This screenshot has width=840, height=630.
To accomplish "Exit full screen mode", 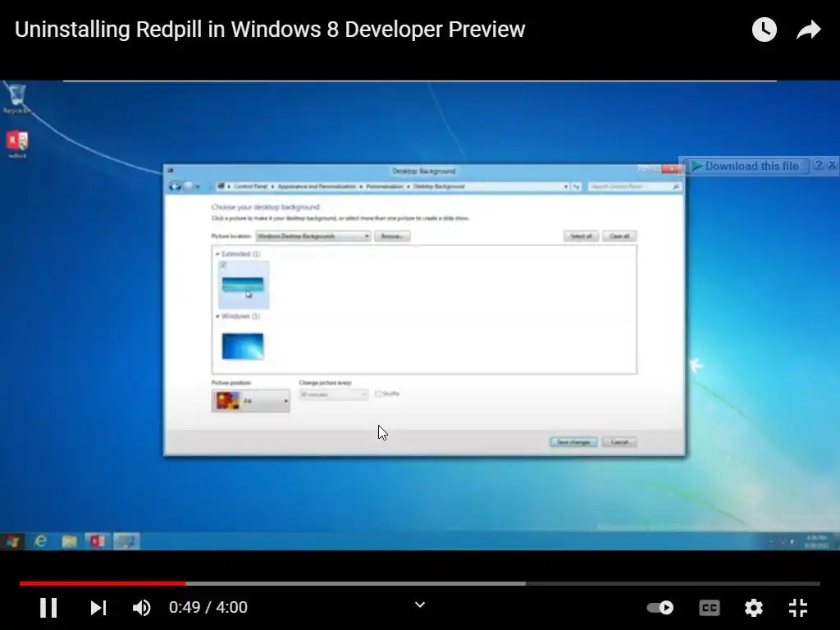I will [797, 608].
